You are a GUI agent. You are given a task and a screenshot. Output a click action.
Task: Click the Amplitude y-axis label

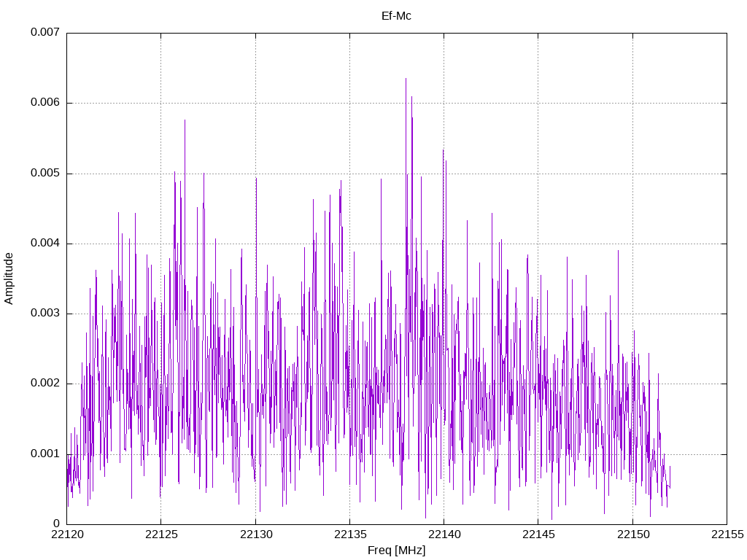9,279
